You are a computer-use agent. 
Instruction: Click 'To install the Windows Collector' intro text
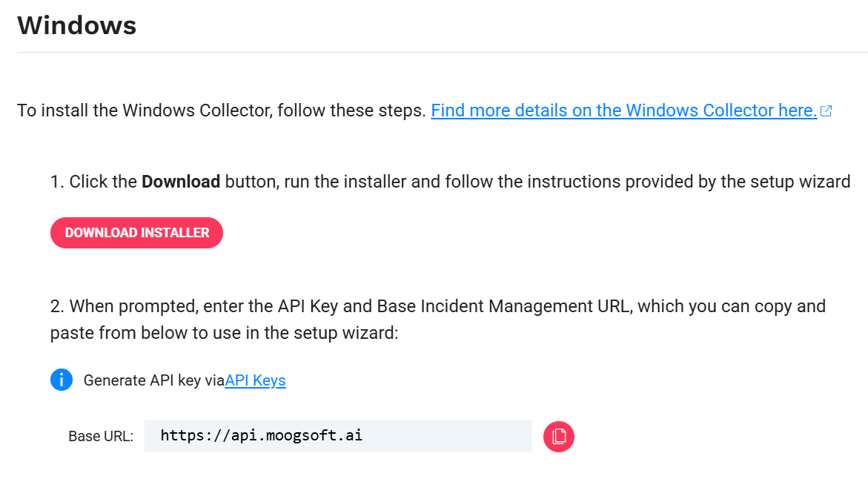point(222,110)
